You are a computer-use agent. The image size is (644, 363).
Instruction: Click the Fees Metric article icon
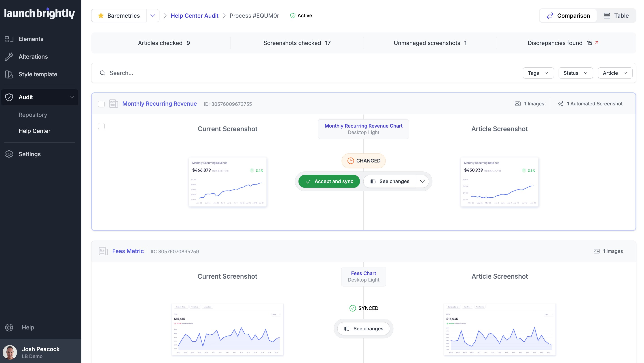pos(103,251)
